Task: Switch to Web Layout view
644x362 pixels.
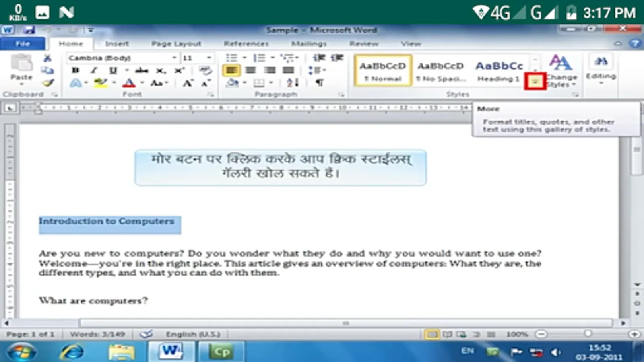Action: coord(461,334)
